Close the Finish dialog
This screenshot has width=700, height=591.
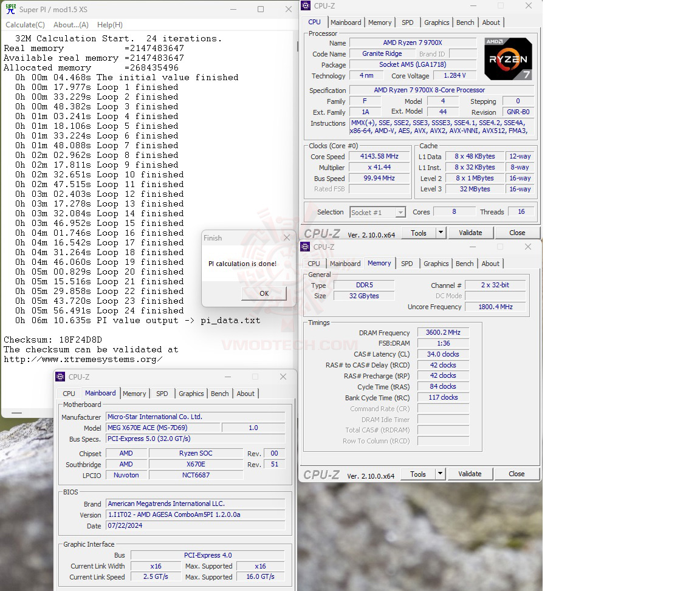tap(287, 237)
